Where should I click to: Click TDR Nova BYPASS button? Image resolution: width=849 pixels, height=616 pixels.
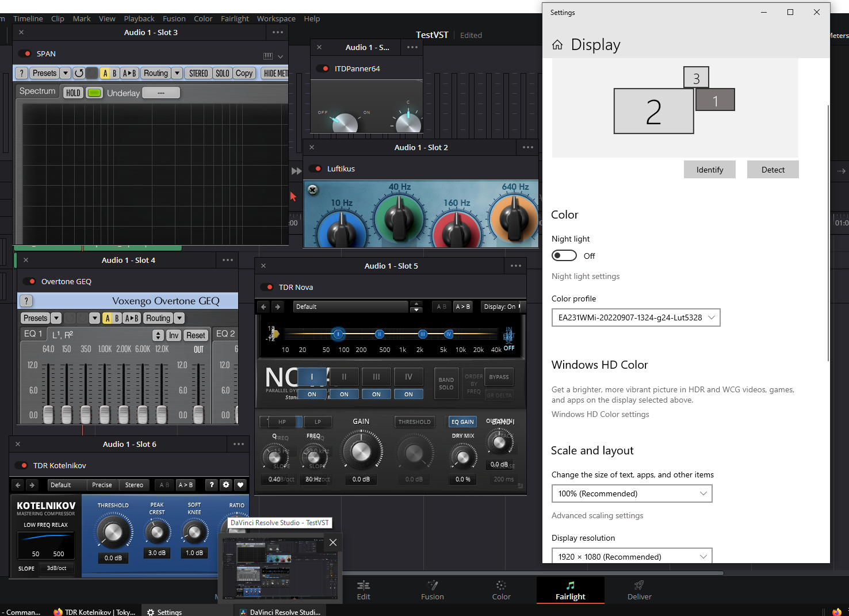click(499, 377)
